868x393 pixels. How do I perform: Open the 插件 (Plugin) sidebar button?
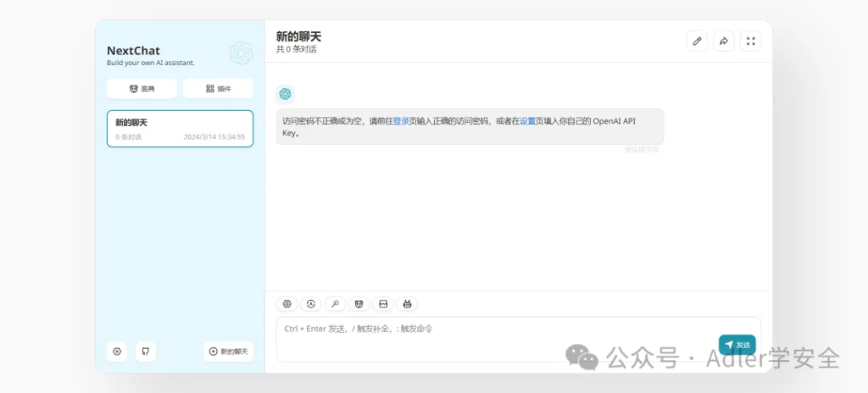click(218, 89)
